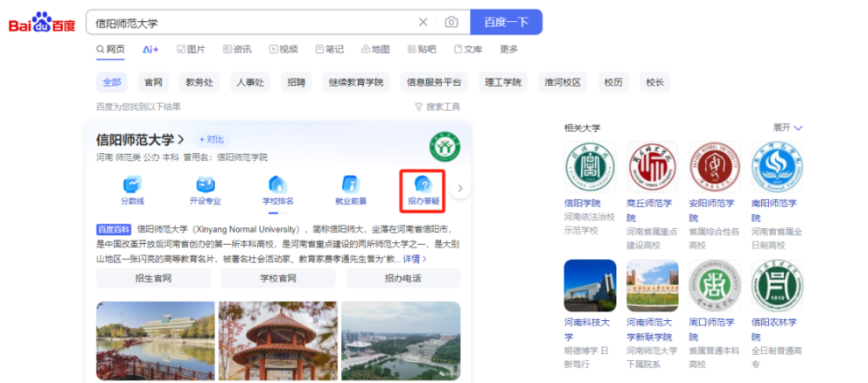Open the 就业前景 icon
Image resolution: width=868 pixels, height=383 pixels.
[x=351, y=191]
